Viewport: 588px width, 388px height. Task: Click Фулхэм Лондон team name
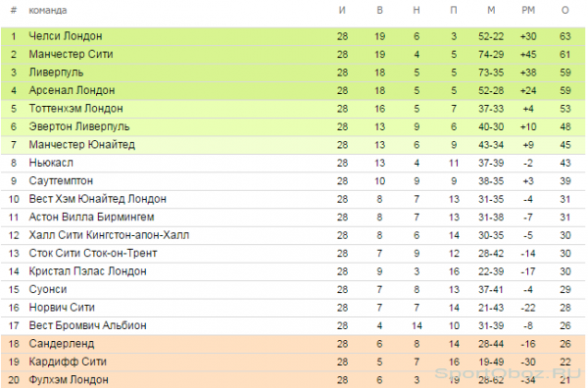[69, 380]
